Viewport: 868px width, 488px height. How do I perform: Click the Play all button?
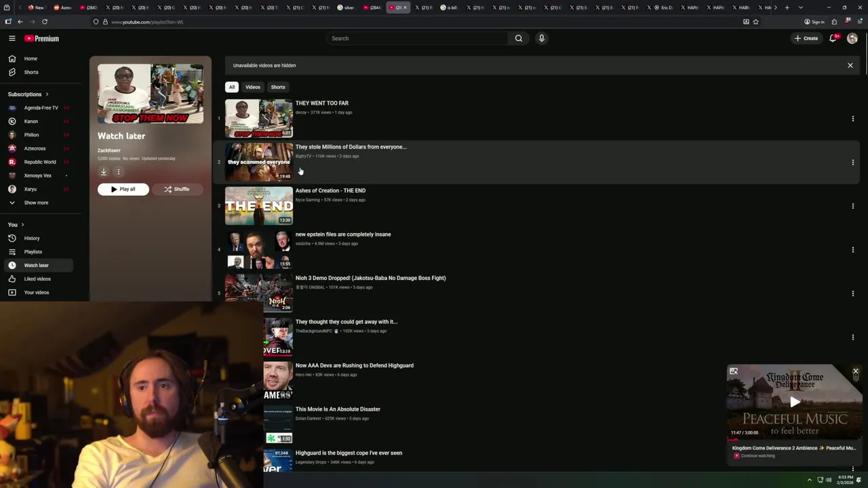[x=123, y=189]
